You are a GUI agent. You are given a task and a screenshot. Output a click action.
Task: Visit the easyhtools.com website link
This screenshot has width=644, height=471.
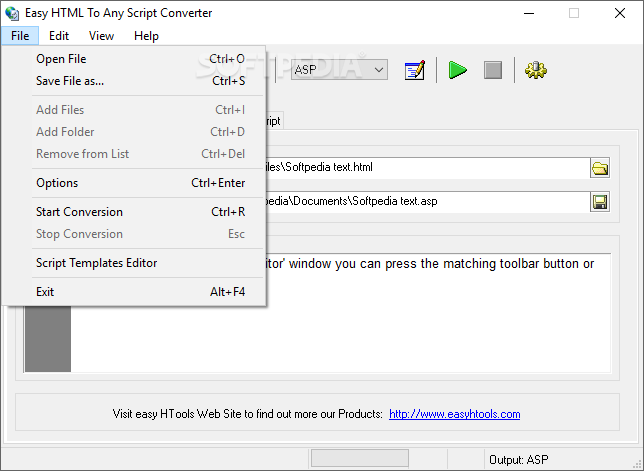pyautogui.click(x=455, y=414)
